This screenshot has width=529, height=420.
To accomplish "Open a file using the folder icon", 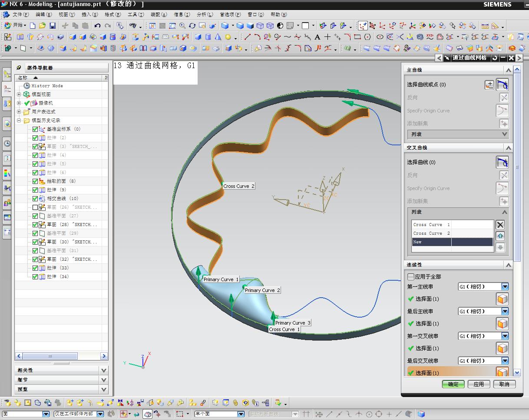I will [x=42, y=26].
